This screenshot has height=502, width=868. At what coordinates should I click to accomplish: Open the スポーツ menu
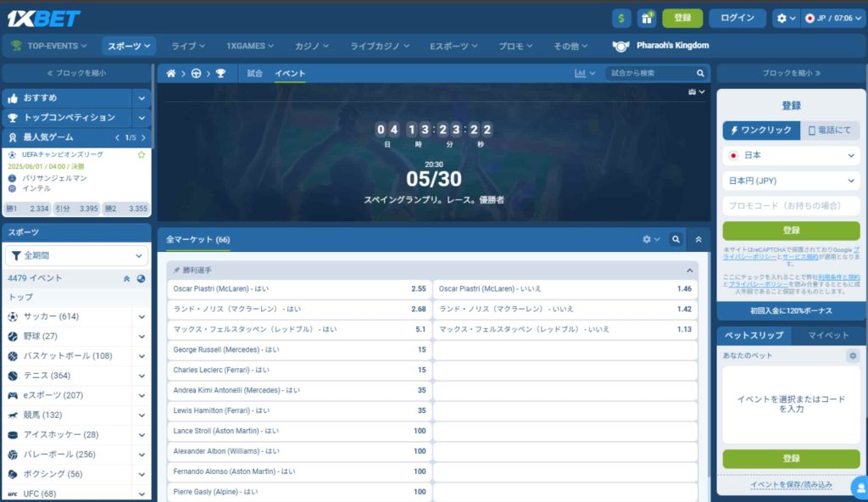(129, 46)
